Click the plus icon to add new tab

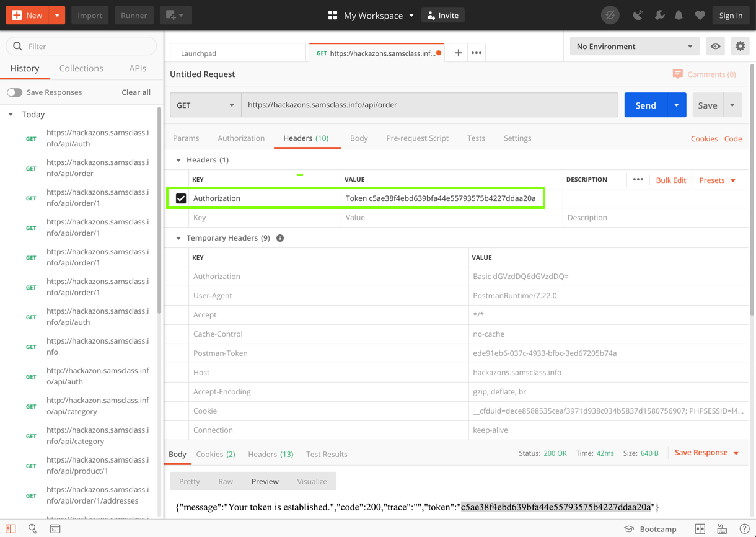458,53
